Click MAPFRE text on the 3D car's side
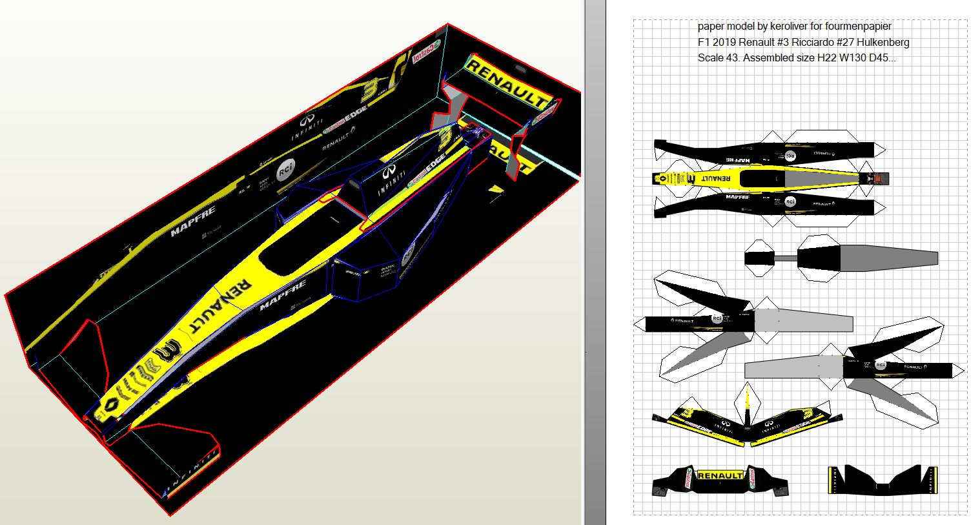The image size is (980, 525). [x=283, y=295]
